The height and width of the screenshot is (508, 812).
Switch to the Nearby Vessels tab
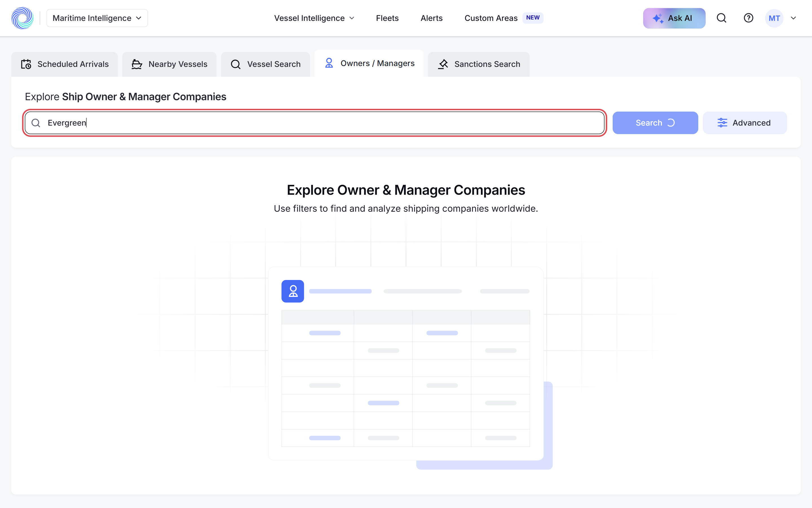pos(169,64)
